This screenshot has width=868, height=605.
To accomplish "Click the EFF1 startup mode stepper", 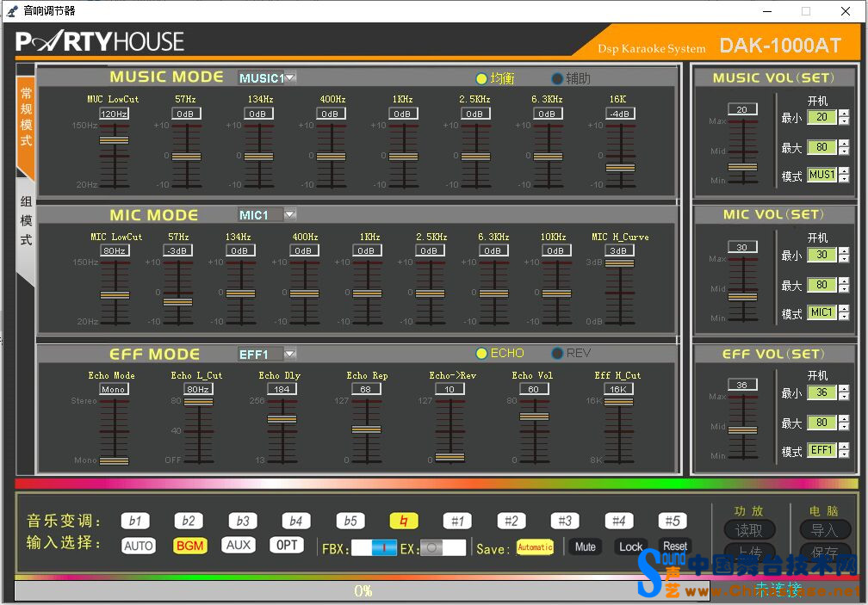I will pyautogui.click(x=844, y=451).
